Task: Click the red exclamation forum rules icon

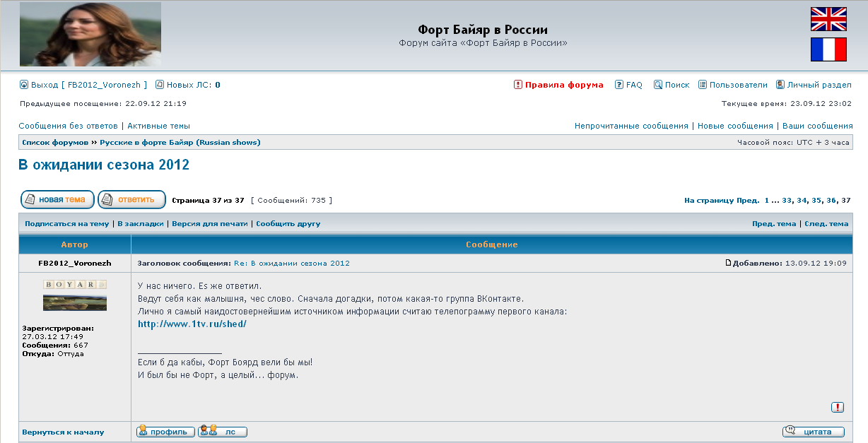Action: click(517, 85)
